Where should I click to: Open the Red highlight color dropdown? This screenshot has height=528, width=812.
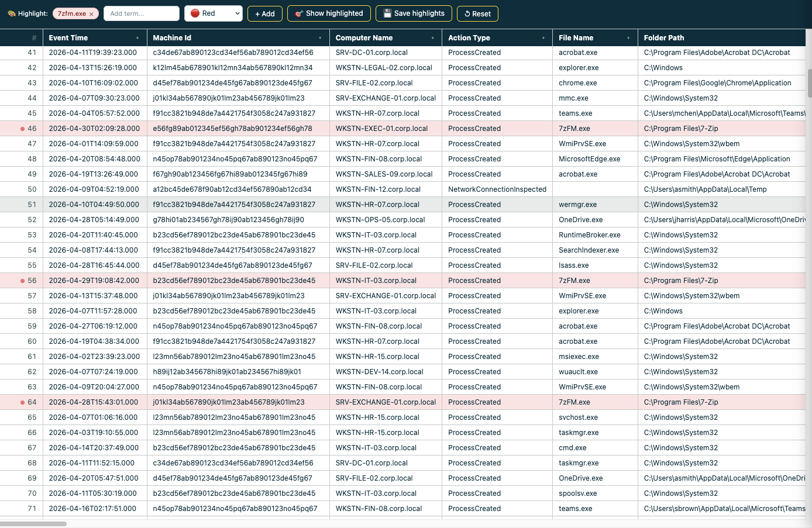click(214, 13)
